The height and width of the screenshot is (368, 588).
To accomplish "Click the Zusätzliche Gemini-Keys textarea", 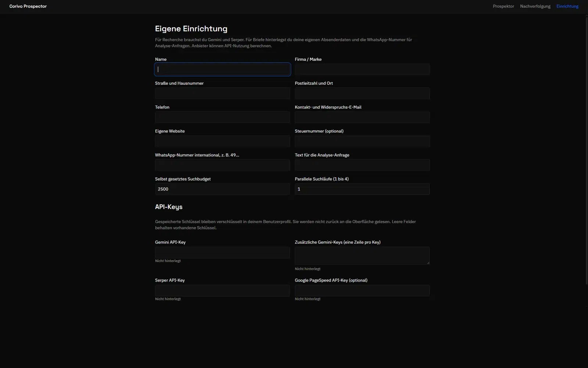I will point(362,255).
